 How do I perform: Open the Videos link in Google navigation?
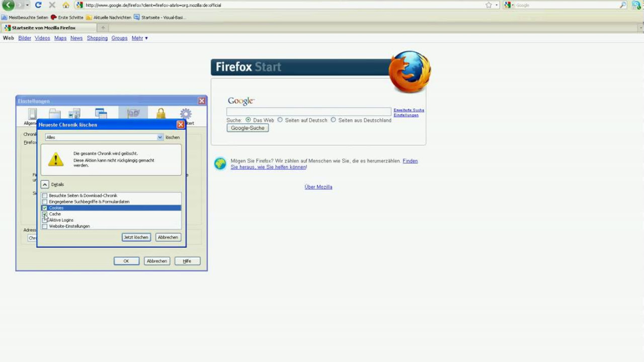[42, 38]
